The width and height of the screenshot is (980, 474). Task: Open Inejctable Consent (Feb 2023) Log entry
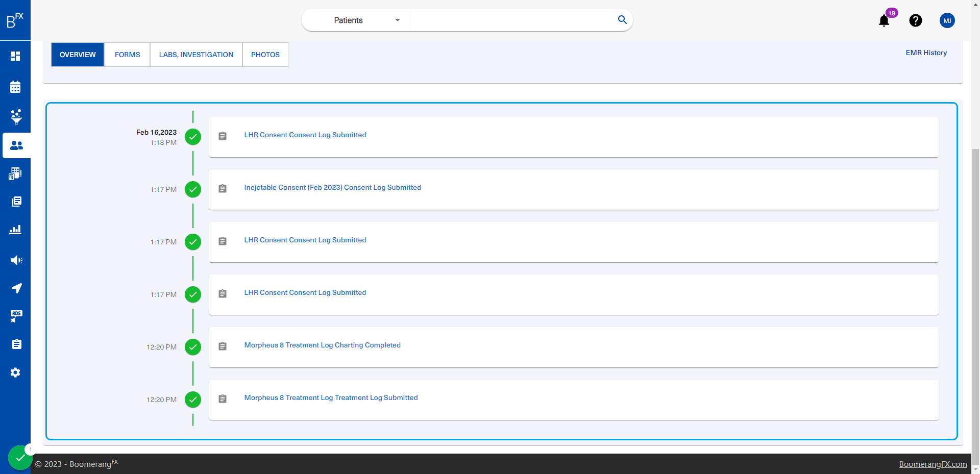pos(333,187)
